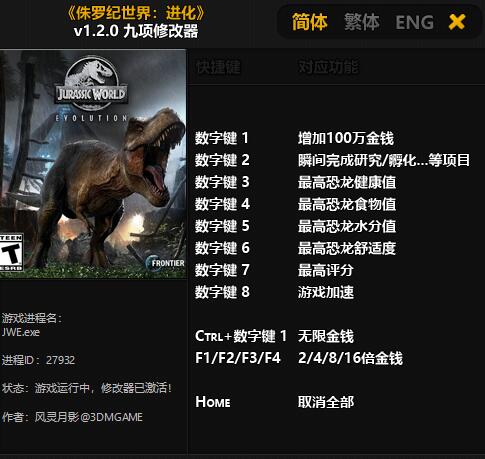Screen dimensions: 485x459
Task: Toggle 瞬间完成研究/孵化 option
Action: (384, 160)
